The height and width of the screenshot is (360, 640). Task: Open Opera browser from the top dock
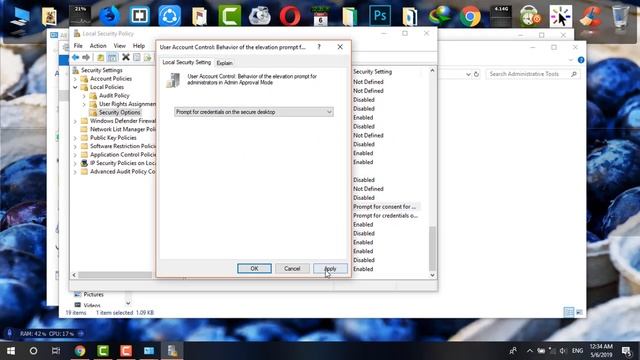[x=290, y=16]
